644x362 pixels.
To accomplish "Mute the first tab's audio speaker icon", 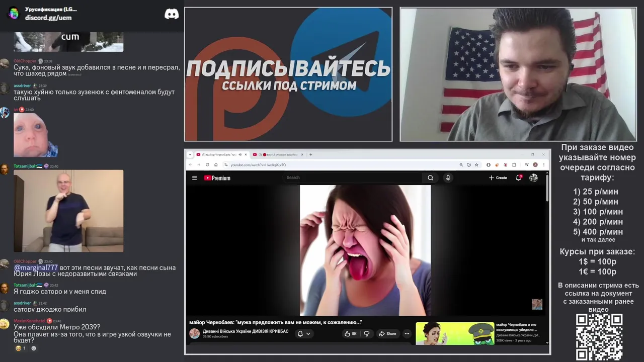I will [x=240, y=155].
